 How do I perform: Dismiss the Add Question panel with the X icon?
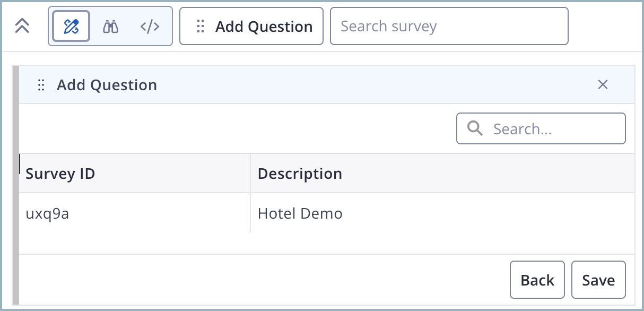point(603,84)
